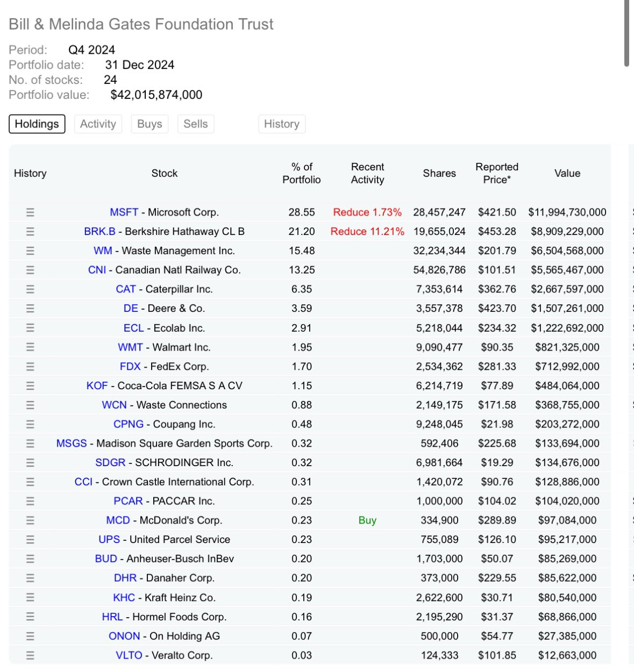Open the History tab button
Viewport: 634px width, 672px height.
[x=282, y=124]
